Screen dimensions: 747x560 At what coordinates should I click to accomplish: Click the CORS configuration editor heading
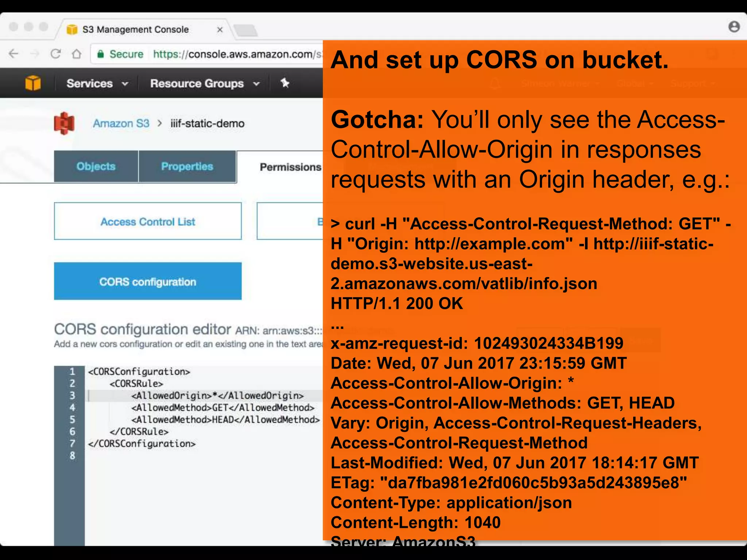point(142,329)
